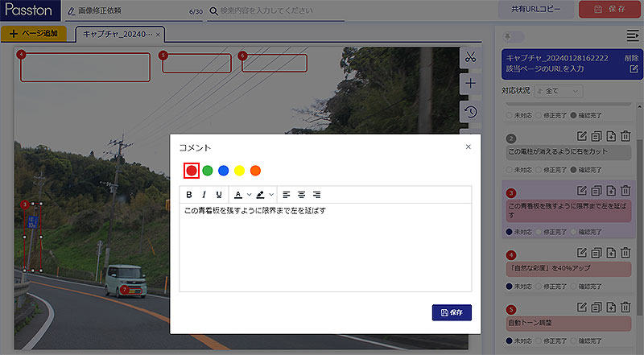Click the scissors crop tool icon
Viewport: 644px width, 355px height.
(471, 57)
